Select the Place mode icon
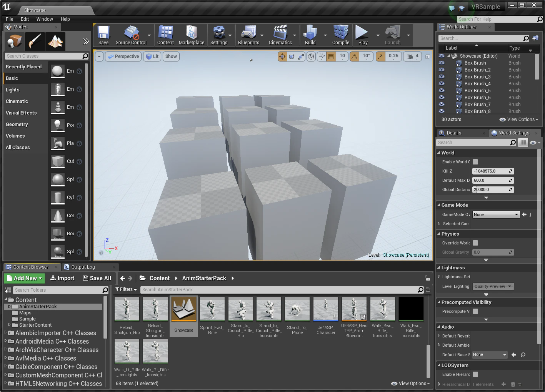 pos(15,42)
